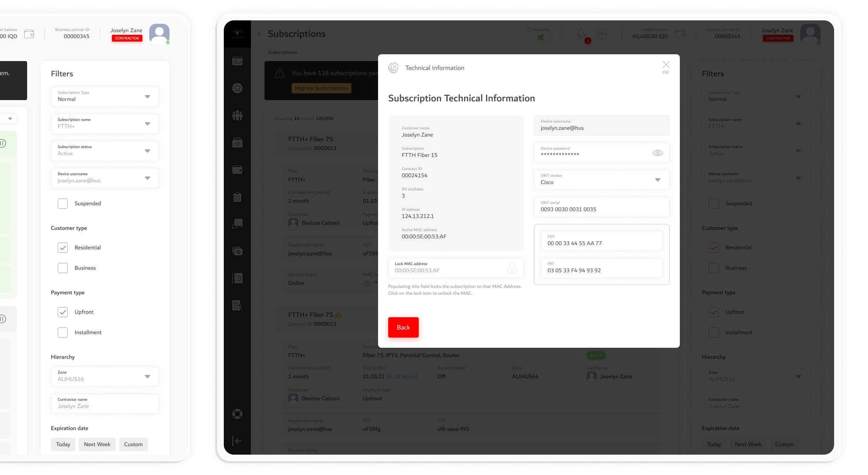Click the lock icon in Lock MAC address field

[512, 268]
